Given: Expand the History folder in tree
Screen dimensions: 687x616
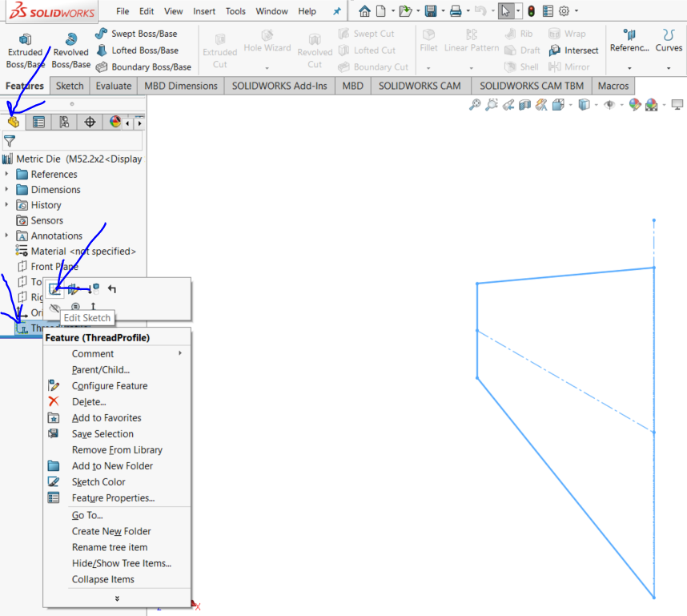Looking at the screenshot, I should [6, 205].
